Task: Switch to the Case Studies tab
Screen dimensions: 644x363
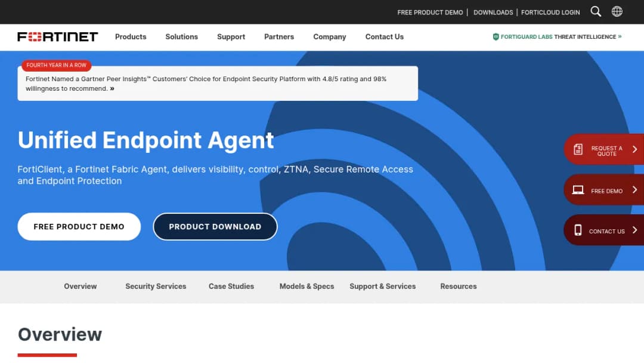Action: click(x=231, y=286)
